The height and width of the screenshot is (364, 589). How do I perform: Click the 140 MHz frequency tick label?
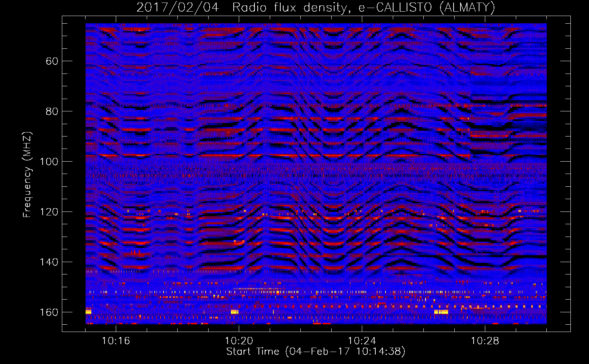pyautogui.click(x=49, y=262)
